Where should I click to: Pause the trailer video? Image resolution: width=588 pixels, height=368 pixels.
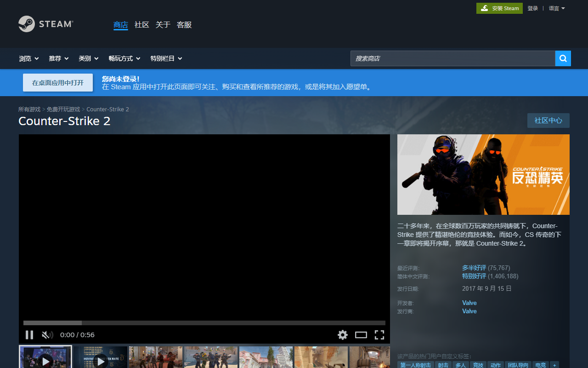pyautogui.click(x=29, y=335)
